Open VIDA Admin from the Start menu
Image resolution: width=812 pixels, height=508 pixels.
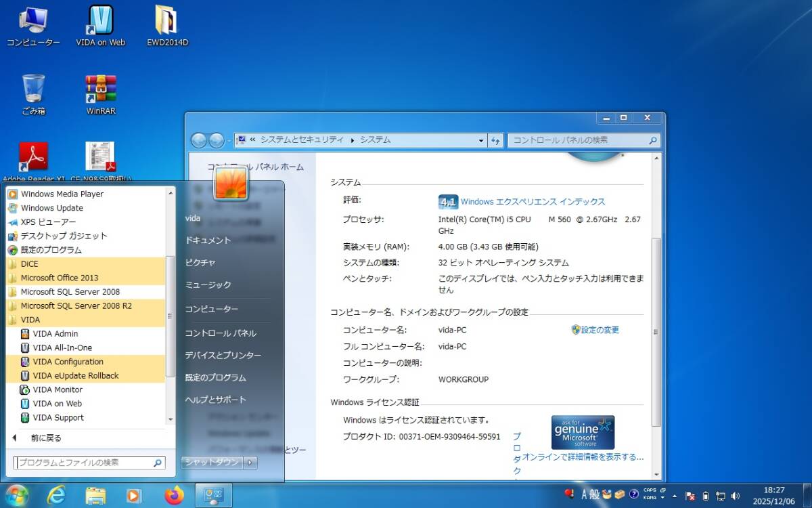click(86, 333)
